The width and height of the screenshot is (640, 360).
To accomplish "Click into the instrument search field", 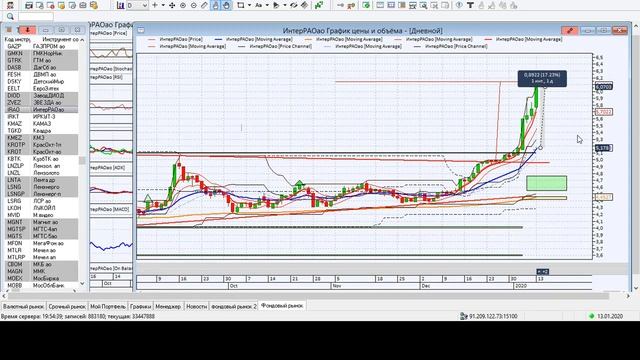I will click(x=36, y=16).
